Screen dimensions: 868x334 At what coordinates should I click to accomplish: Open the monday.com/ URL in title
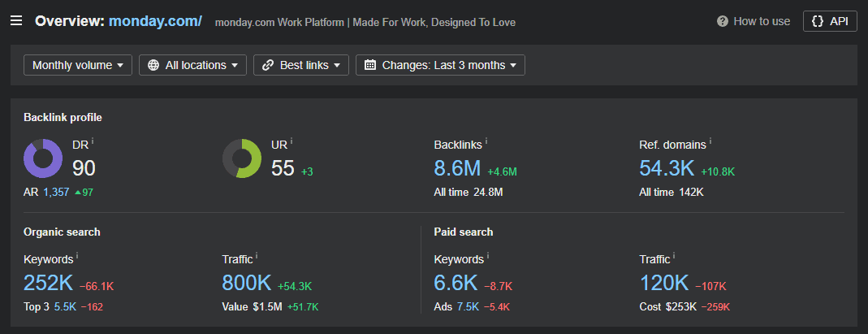(x=155, y=21)
